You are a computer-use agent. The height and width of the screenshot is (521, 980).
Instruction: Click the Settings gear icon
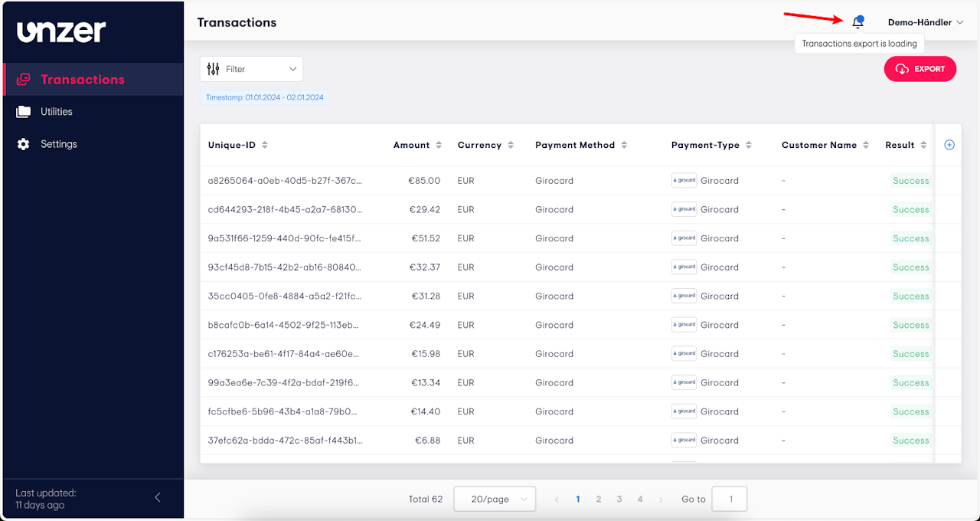[23, 144]
